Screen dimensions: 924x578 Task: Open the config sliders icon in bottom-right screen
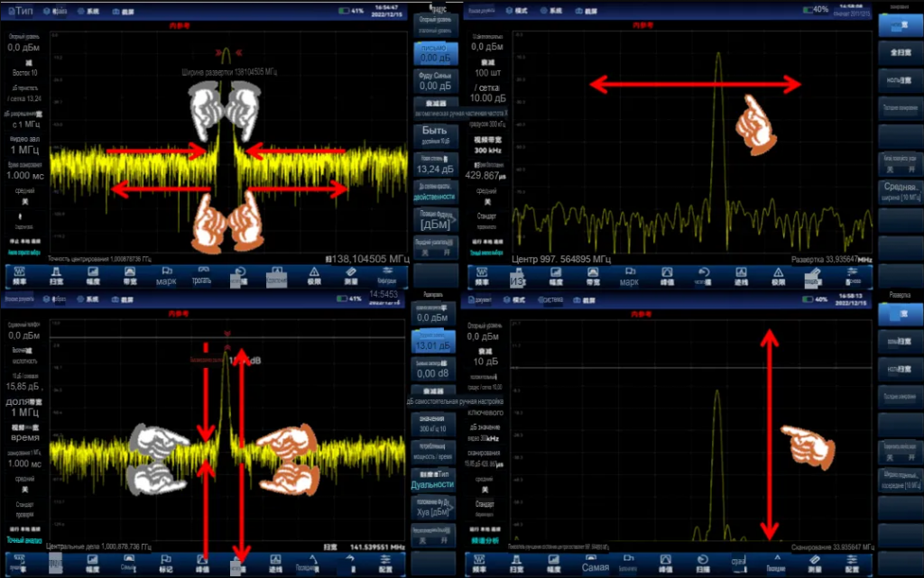pyautogui.click(x=852, y=564)
